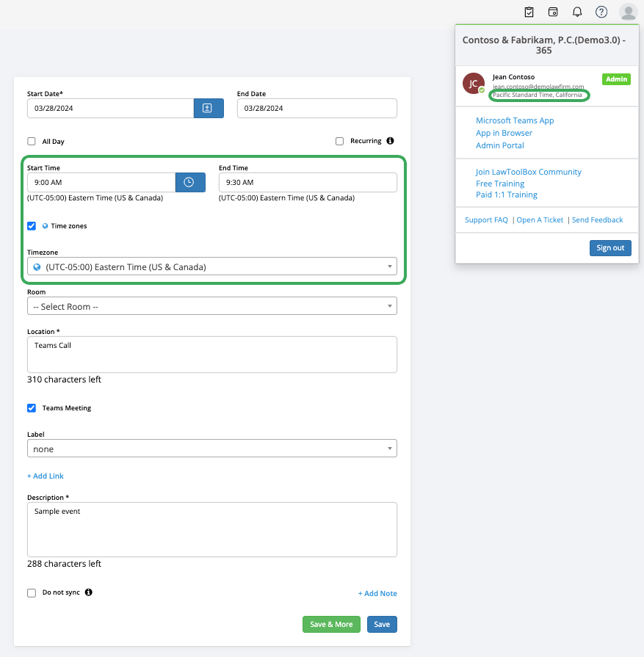The image size is (644, 657).
Task: Open the notifications bell icon
Action: 577,12
